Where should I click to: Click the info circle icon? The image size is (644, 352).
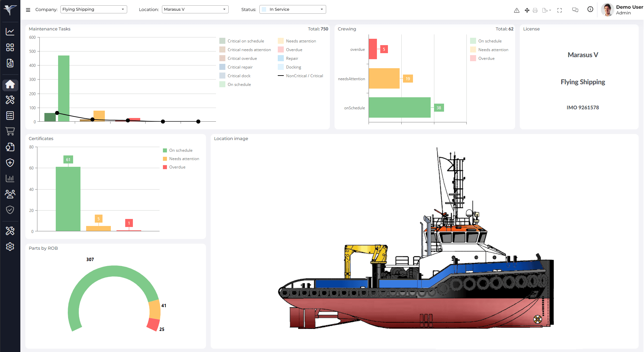pyautogui.click(x=590, y=9)
